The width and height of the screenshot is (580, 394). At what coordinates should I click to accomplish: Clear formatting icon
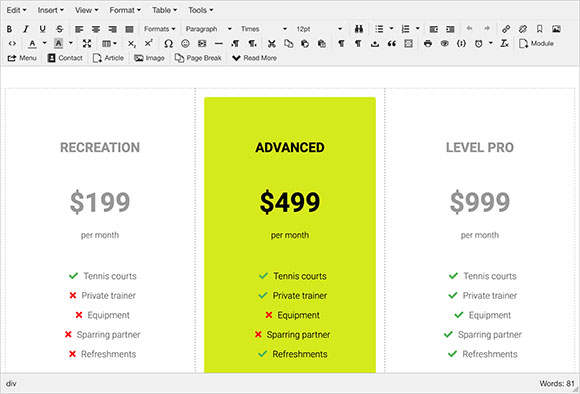tap(505, 44)
